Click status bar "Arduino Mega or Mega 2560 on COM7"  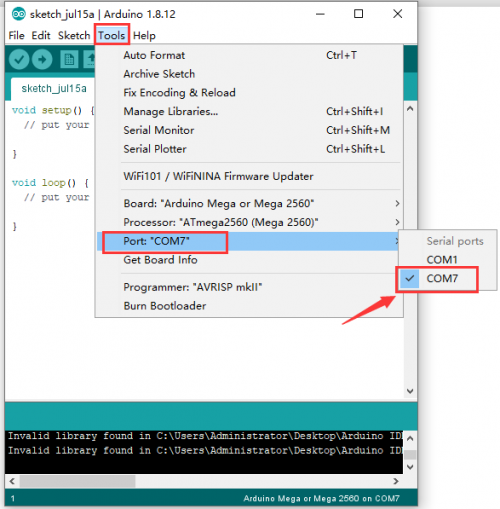tap(321, 499)
